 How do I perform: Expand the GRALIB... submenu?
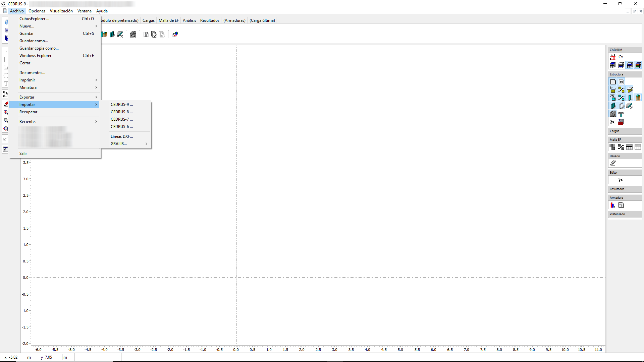point(125,144)
